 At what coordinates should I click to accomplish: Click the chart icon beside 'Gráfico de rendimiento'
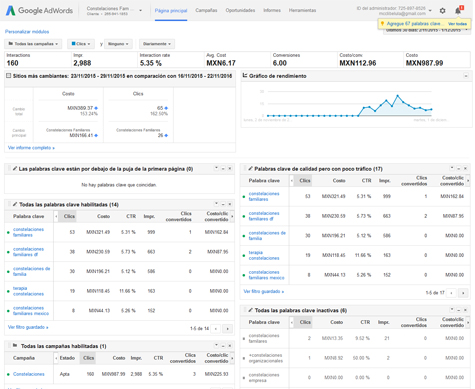pyautogui.click(x=245, y=76)
